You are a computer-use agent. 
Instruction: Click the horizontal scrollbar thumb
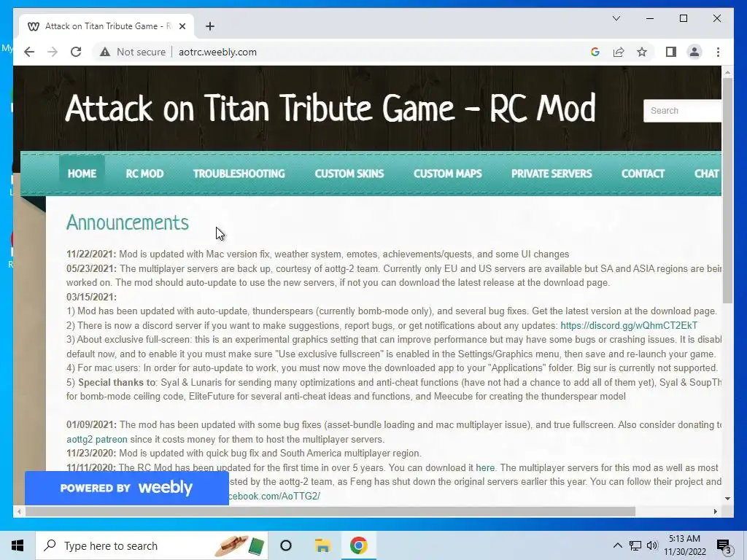coord(330,511)
